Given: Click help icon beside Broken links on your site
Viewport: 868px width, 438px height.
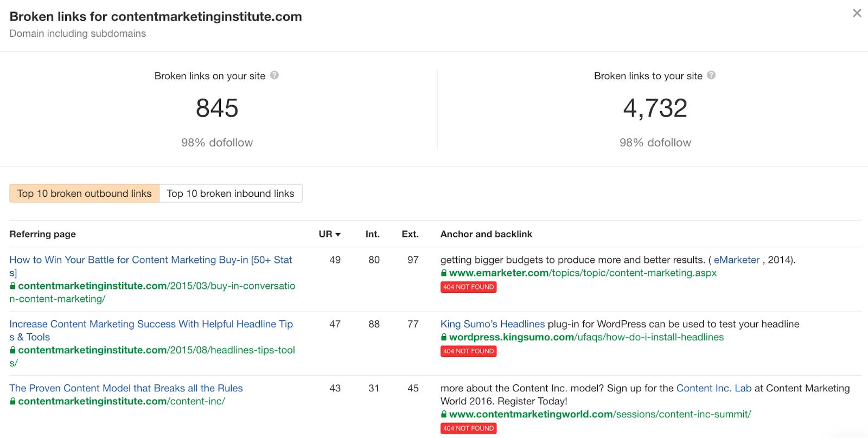Looking at the screenshot, I should [x=275, y=75].
